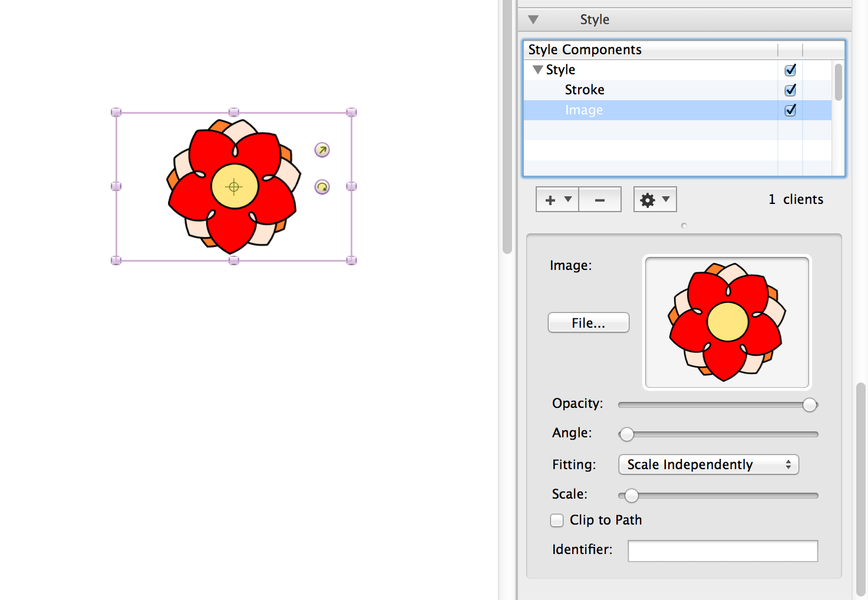
Task: Enable the Clip to Path checkbox
Action: coord(557,520)
